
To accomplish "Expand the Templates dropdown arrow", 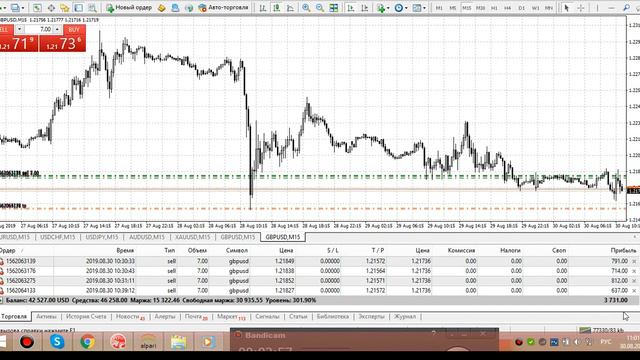I will click(424, 8).
